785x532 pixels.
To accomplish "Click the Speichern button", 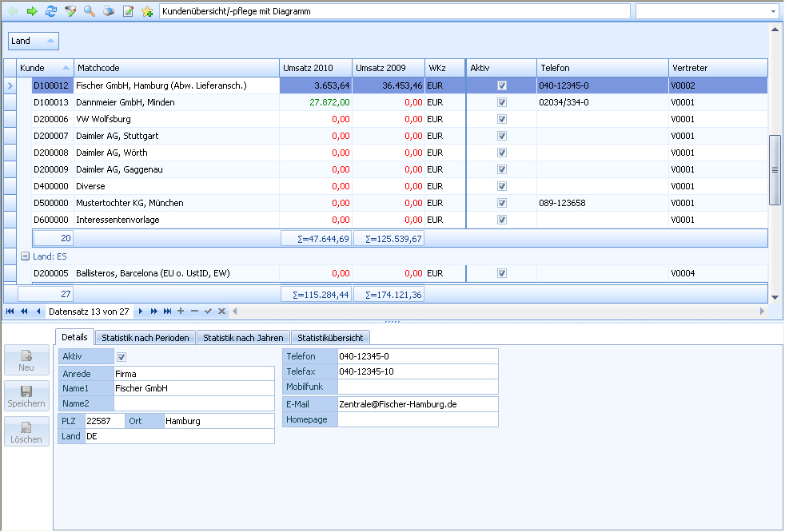I will (26, 396).
